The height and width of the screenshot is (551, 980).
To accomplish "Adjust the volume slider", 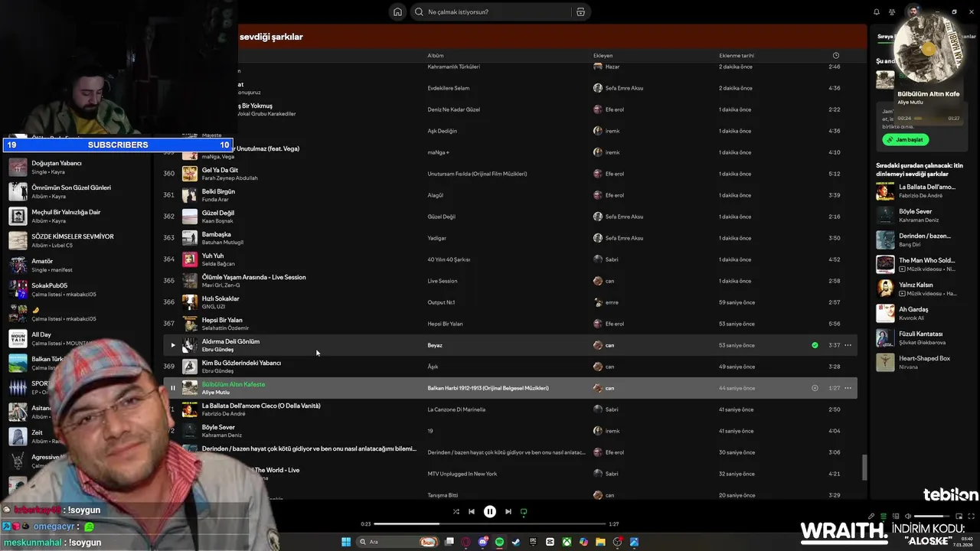I will pos(932,516).
